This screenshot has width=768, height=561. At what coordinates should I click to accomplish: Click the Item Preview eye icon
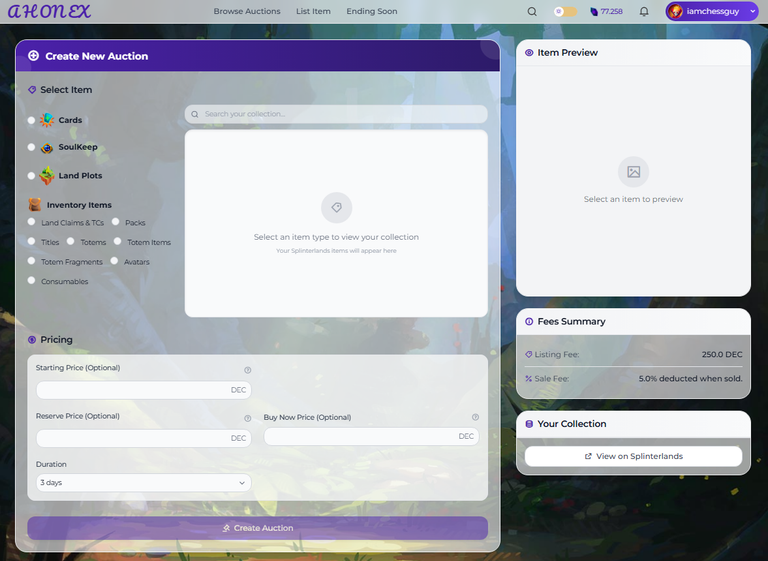[x=529, y=52]
